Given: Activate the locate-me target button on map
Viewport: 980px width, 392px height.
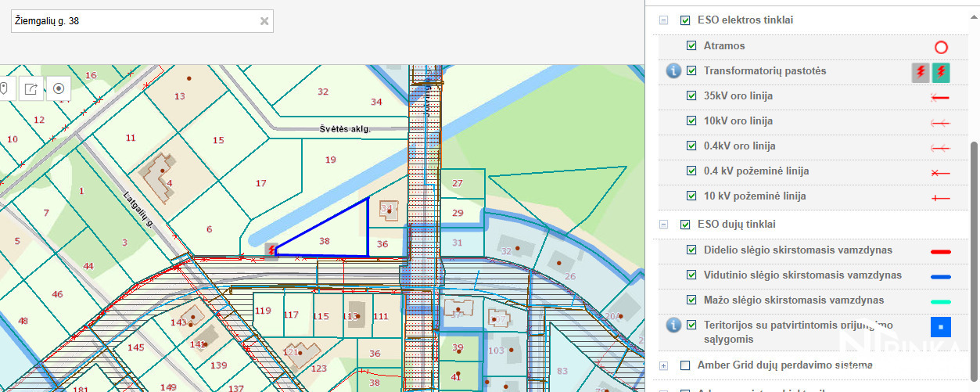Looking at the screenshot, I should tap(58, 88).
